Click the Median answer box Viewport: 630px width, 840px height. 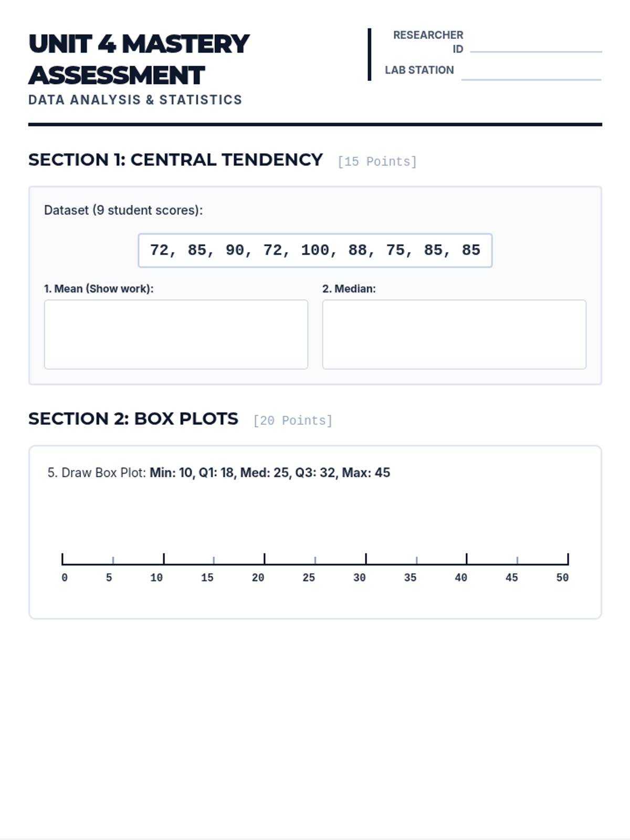coord(454,334)
